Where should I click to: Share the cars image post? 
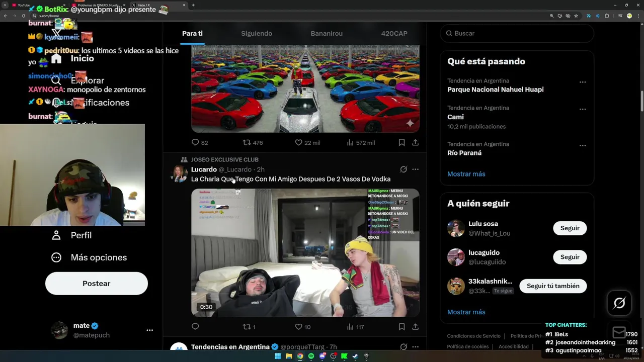point(415,142)
